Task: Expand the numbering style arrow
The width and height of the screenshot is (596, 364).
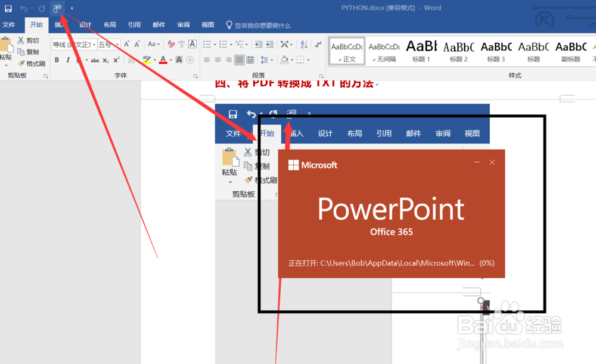Action: pyautogui.click(x=231, y=45)
